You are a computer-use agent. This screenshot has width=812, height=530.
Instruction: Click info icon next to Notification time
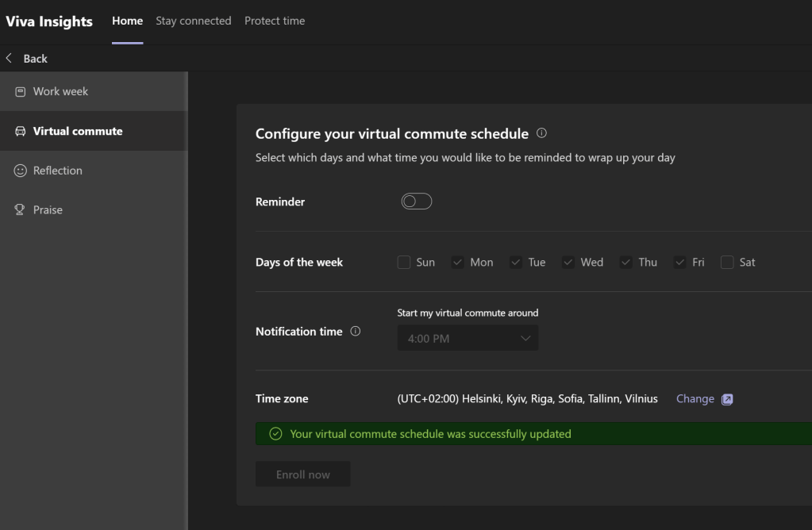point(356,332)
